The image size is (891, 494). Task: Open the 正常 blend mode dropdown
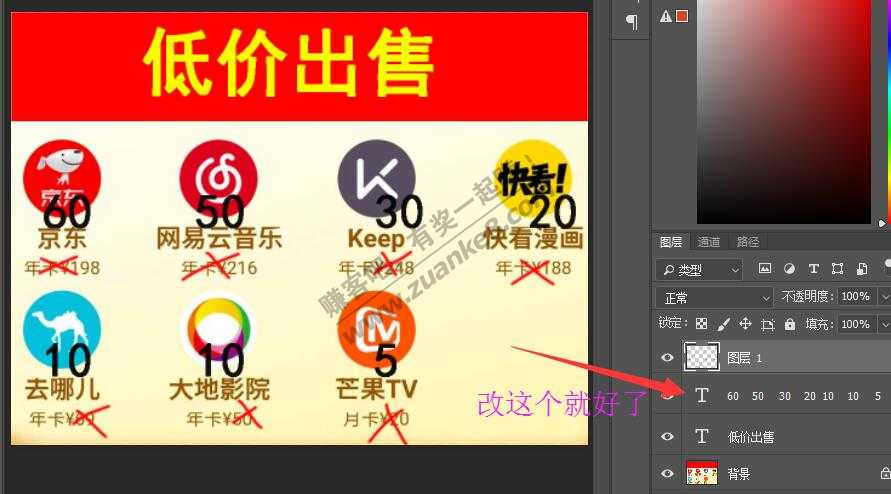point(714,297)
